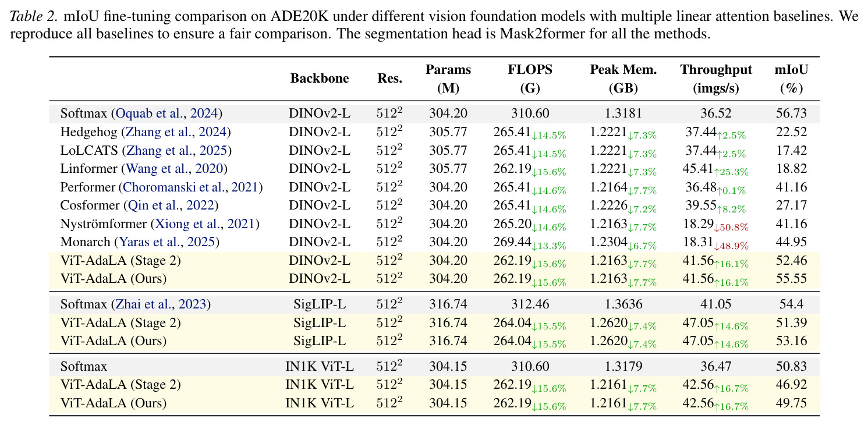Click FLOPS value 312.46
Screen dimensions: 868x426
coord(530,304)
